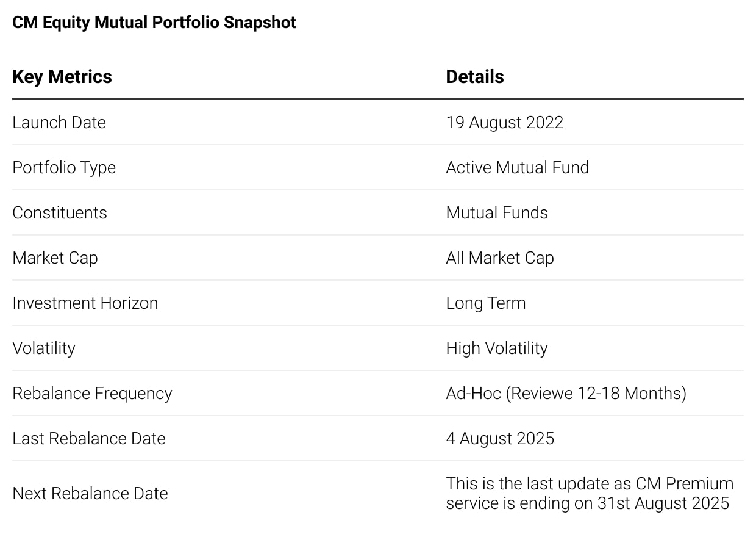This screenshot has width=756, height=537.
Task: Select the Key Metrics column header
Action: 62,77
